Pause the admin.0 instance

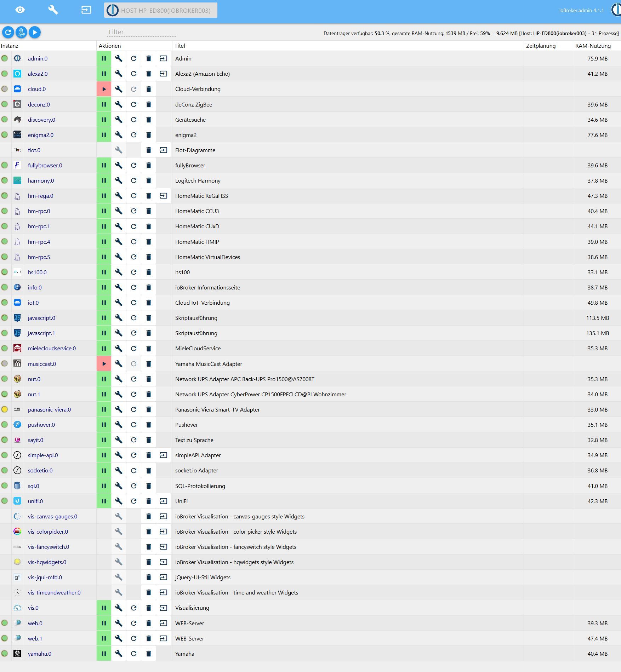(104, 58)
